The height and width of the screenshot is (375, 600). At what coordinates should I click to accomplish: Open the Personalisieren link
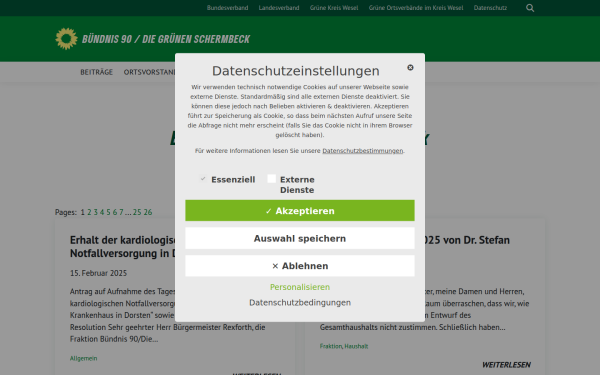tap(300, 287)
